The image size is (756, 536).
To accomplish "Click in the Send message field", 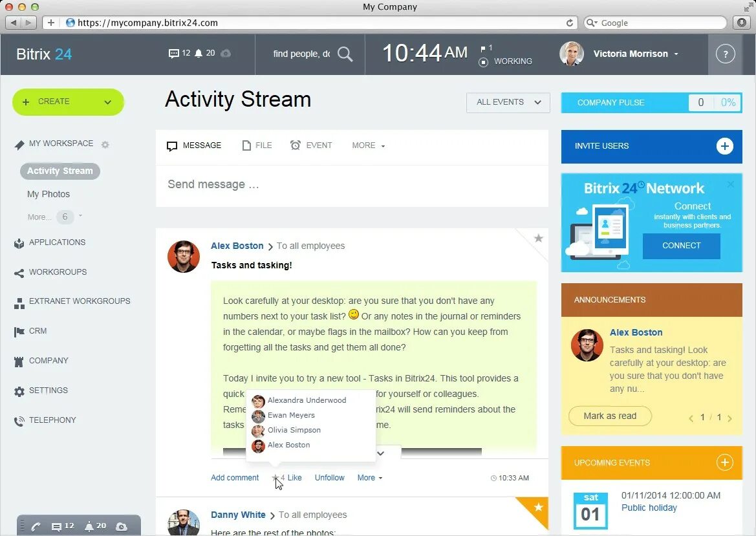I will coord(352,185).
